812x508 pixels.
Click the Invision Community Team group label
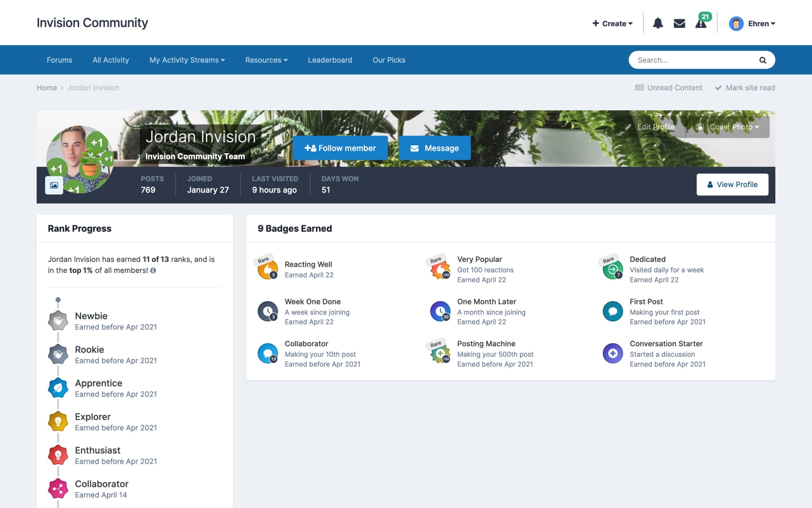tap(195, 157)
